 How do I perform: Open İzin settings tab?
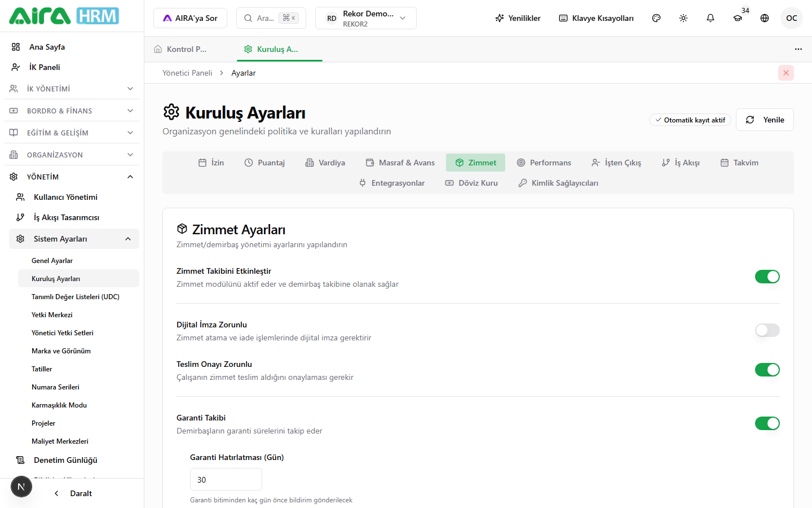(211, 163)
